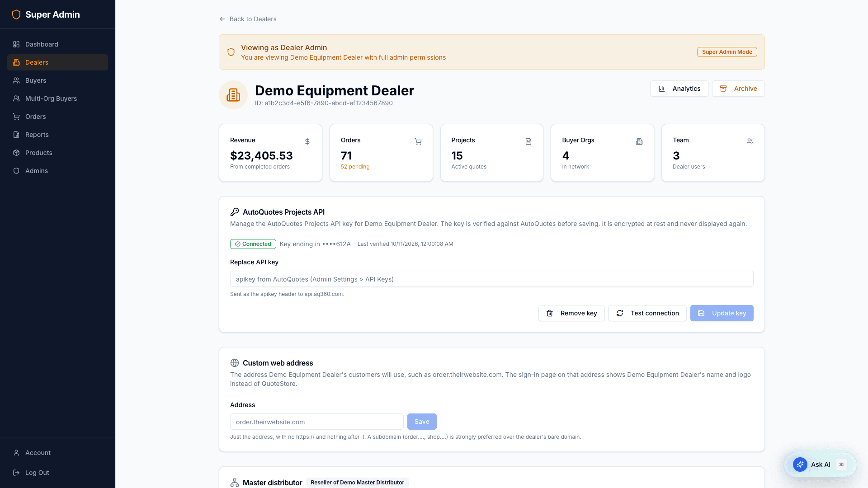Click the Dashboard grid icon in the sidebar
The width and height of the screenshot is (868, 488).
coord(16,44)
